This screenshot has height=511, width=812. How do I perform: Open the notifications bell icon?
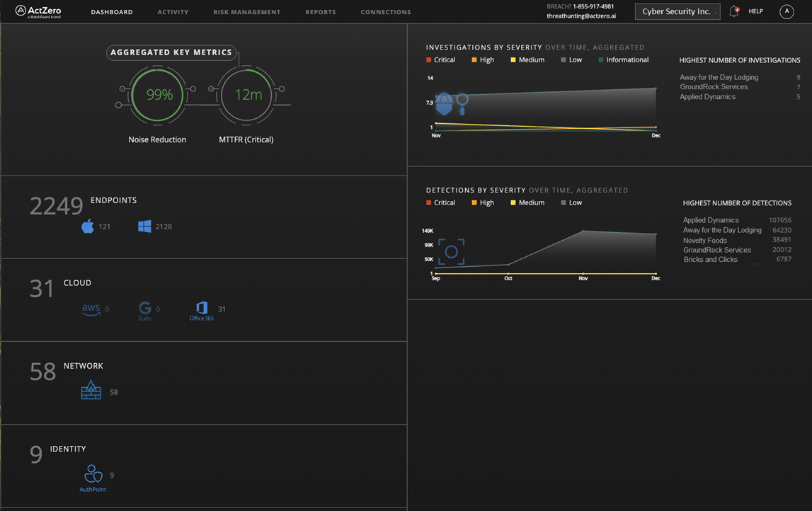pyautogui.click(x=734, y=11)
